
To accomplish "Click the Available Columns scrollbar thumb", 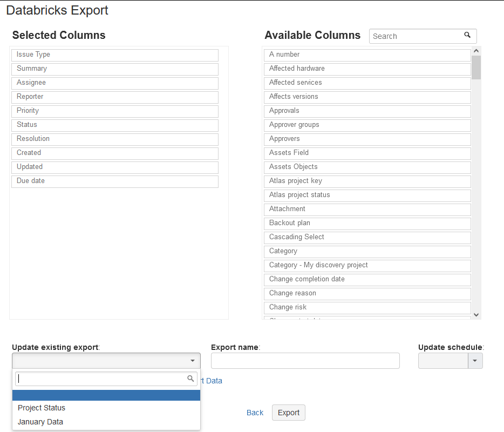I will (476, 67).
